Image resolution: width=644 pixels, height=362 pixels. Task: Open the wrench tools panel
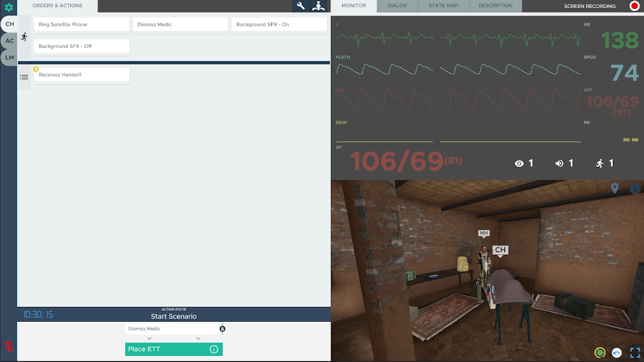pos(301,6)
